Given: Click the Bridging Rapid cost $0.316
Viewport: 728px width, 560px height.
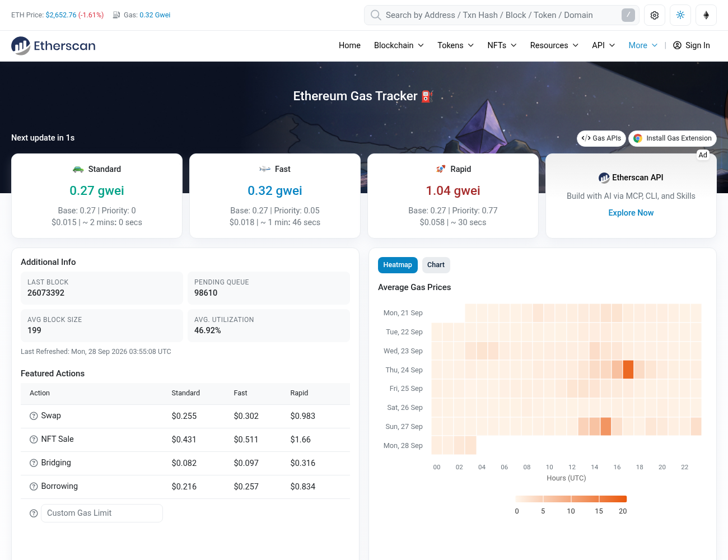Looking at the screenshot, I should click(303, 463).
